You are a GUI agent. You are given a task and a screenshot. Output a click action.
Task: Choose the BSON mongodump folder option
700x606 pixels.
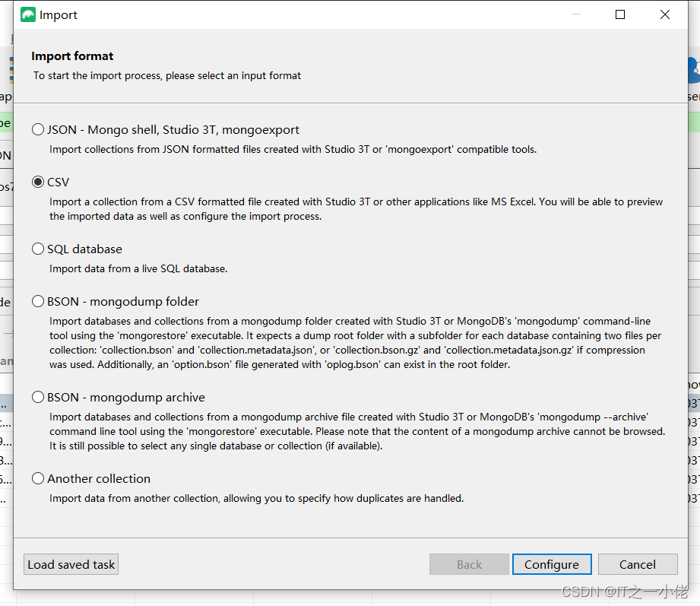38,301
